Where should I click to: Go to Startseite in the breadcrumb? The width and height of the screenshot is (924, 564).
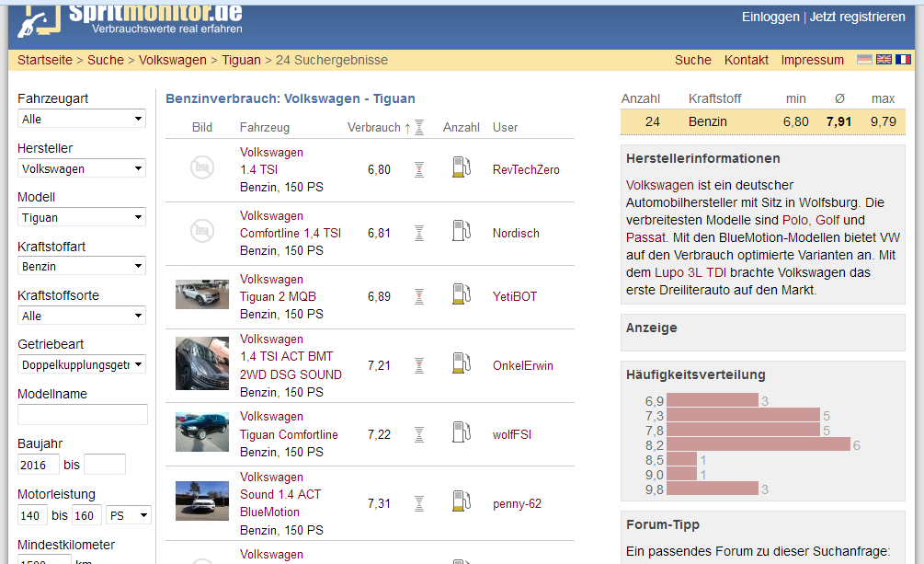point(45,60)
